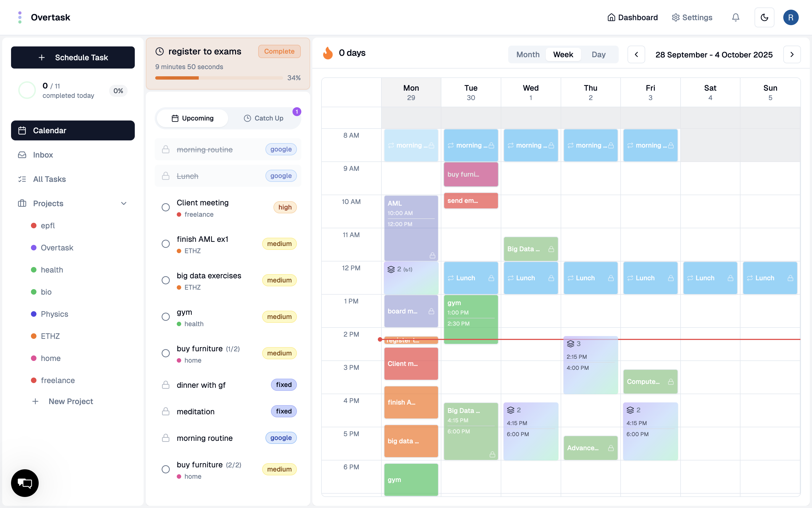The width and height of the screenshot is (812, 508).
Task: Open the chat support bubble icon
Action: (x=25, y=483)
